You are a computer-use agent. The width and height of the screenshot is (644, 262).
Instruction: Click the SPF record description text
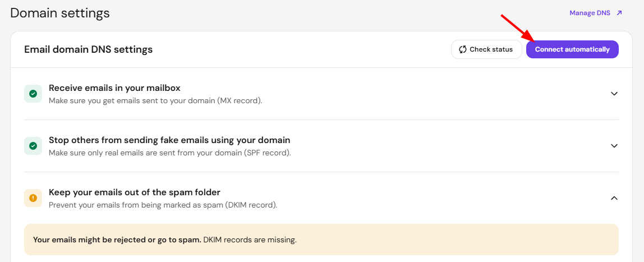(169, 153)
